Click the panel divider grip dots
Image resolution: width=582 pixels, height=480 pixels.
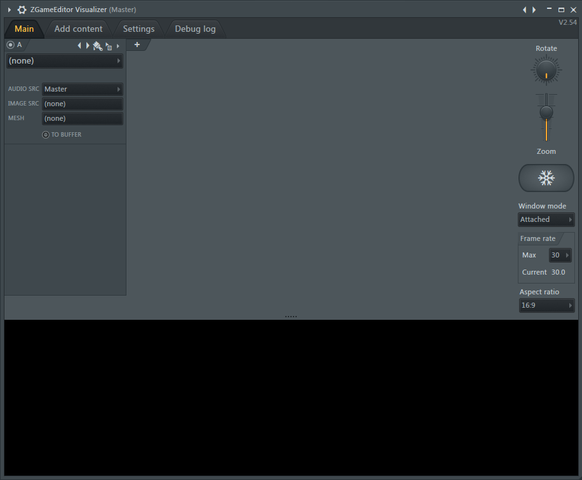291,317
